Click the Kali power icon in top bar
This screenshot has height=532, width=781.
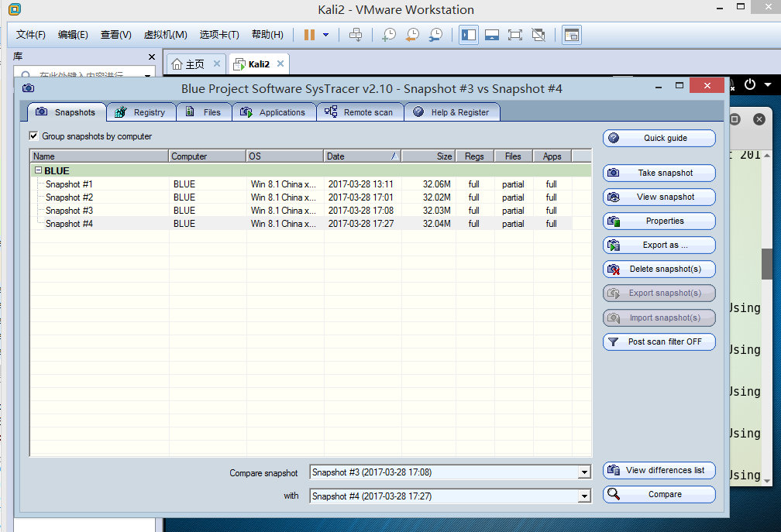tap(750, 84)
